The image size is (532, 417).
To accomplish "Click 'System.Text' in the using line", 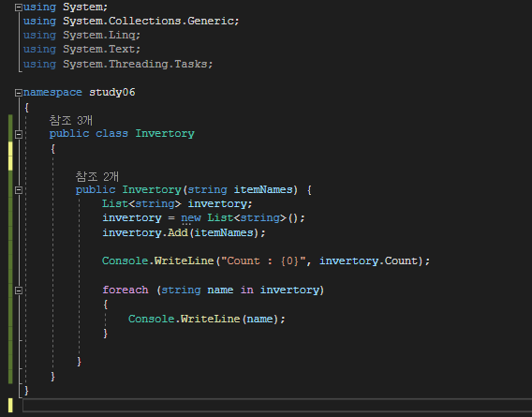I will point(99,50).
